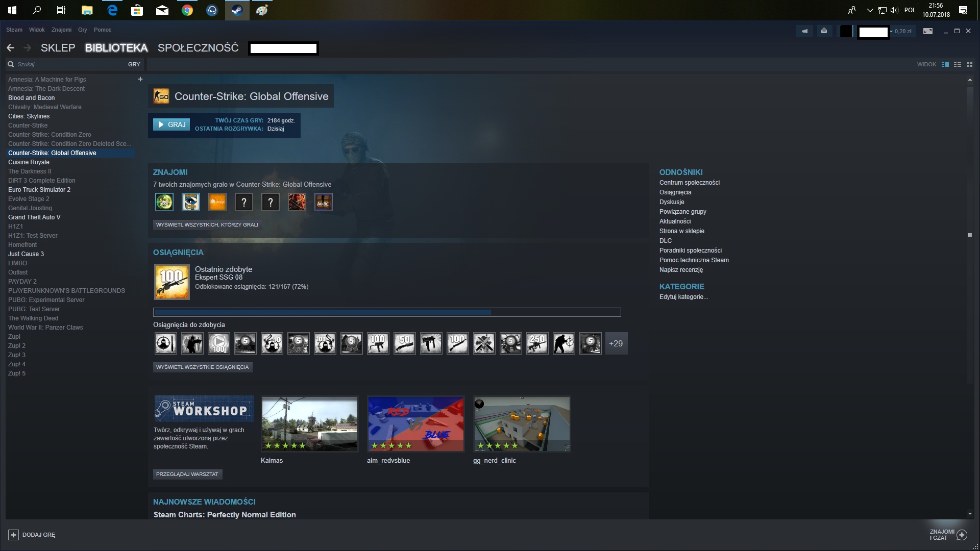Open the Napisz recenzję link
Screen dimensions: 980x551
[681, 269]
